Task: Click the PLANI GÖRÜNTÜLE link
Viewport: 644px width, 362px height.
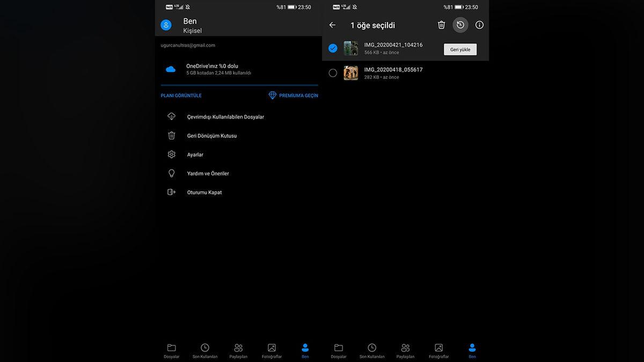Action: tap(181, 95)
